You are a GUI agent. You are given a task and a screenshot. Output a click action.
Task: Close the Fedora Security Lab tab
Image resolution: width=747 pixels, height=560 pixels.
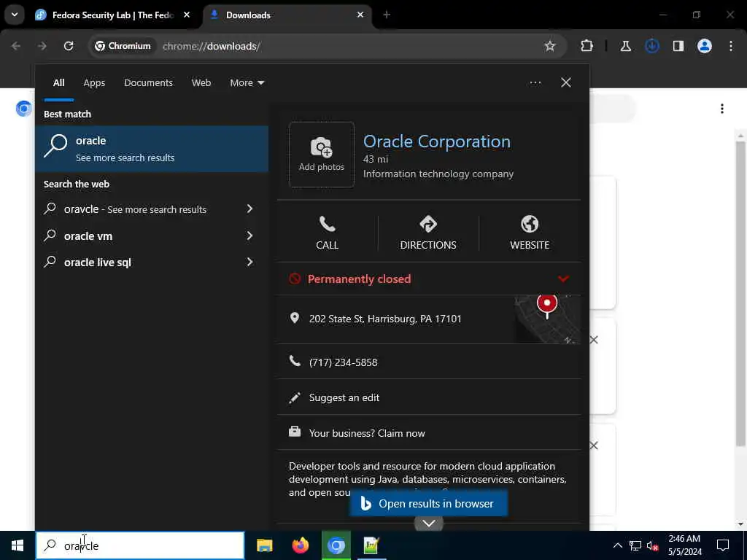[x=187, y=15]
